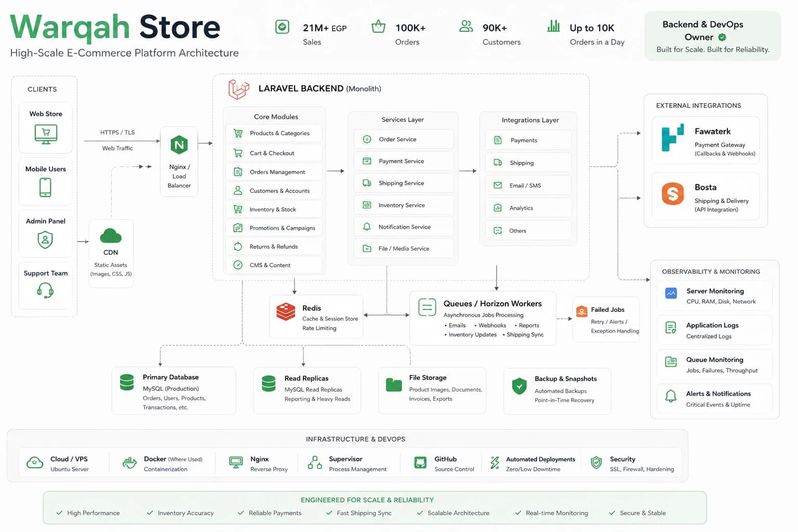Open the Shipping Service box
The image size is (798, 532).
pos(404,183)
